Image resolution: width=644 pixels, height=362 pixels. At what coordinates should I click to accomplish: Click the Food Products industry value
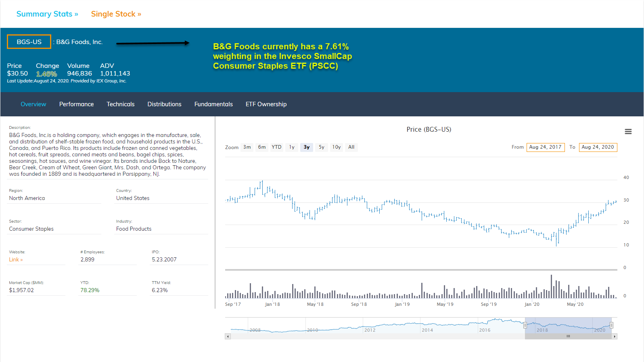click(134, 229)
